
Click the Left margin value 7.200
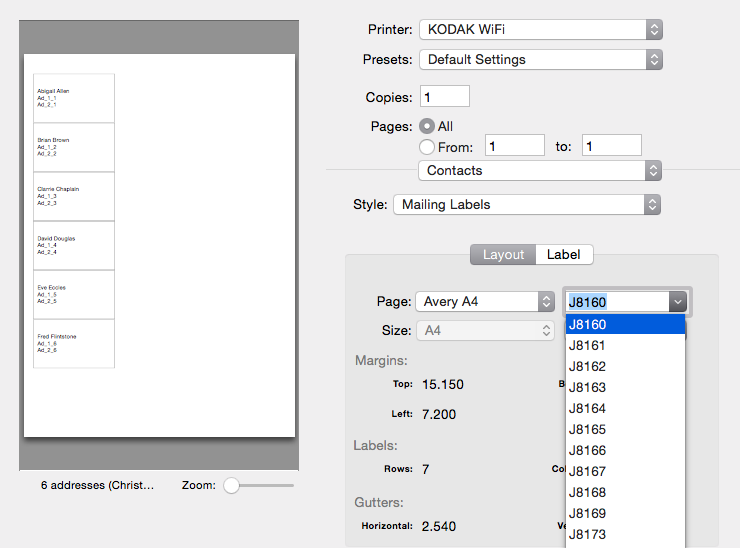click(439, 414)
